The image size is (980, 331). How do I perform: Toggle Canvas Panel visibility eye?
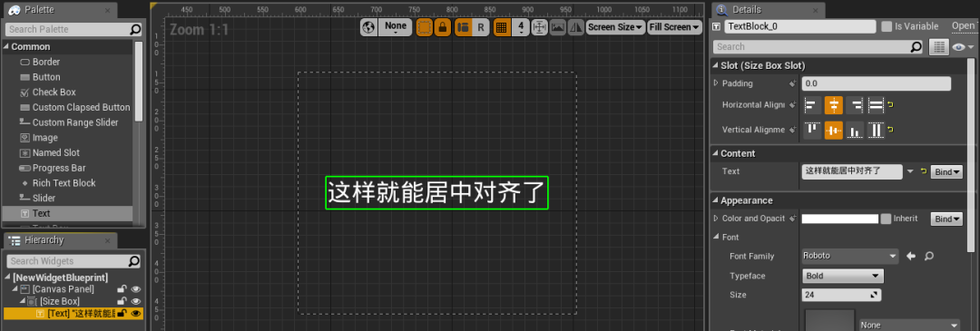coord(135,289)
